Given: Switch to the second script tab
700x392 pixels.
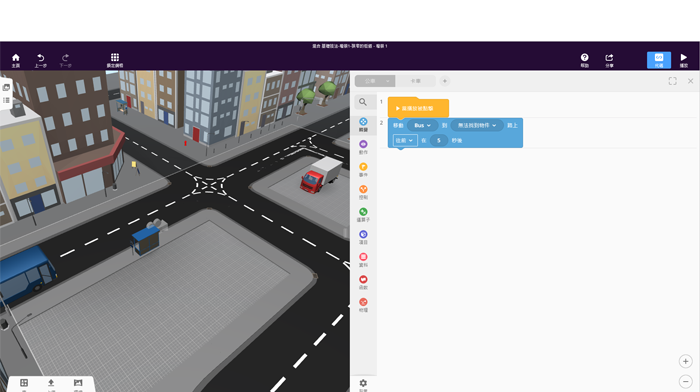Looking at the screenshot, I should point(416,81).
